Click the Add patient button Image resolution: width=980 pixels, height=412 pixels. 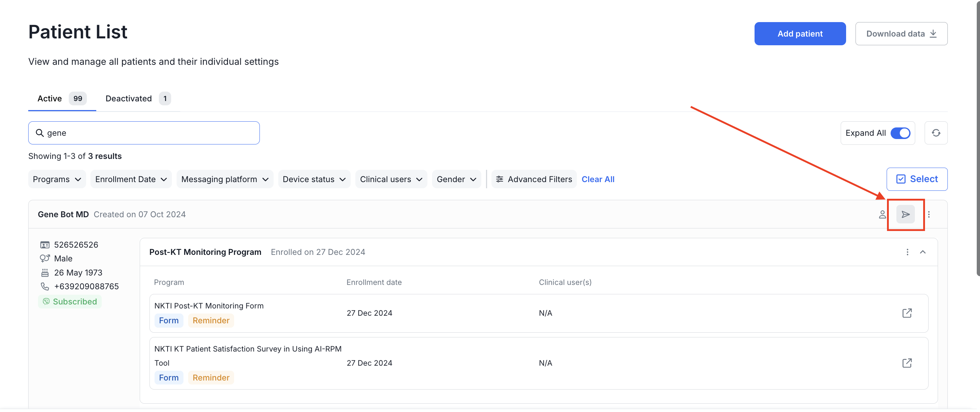pos(800,33)
